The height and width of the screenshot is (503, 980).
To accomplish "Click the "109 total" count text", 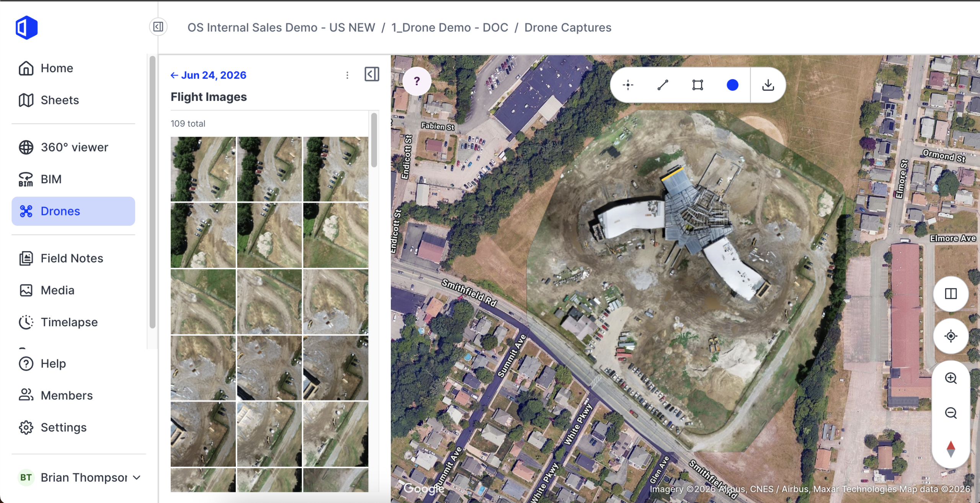I will click(188, 124).
